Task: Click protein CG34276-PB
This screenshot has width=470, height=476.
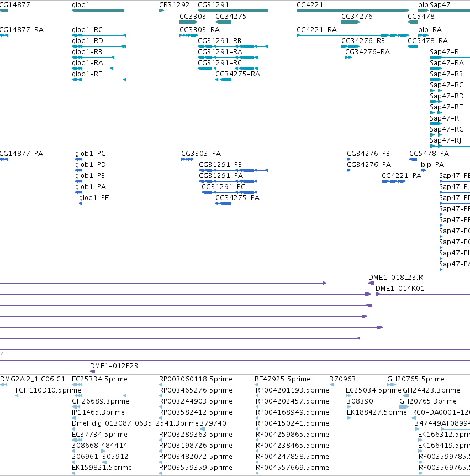Action: point(368,154)
